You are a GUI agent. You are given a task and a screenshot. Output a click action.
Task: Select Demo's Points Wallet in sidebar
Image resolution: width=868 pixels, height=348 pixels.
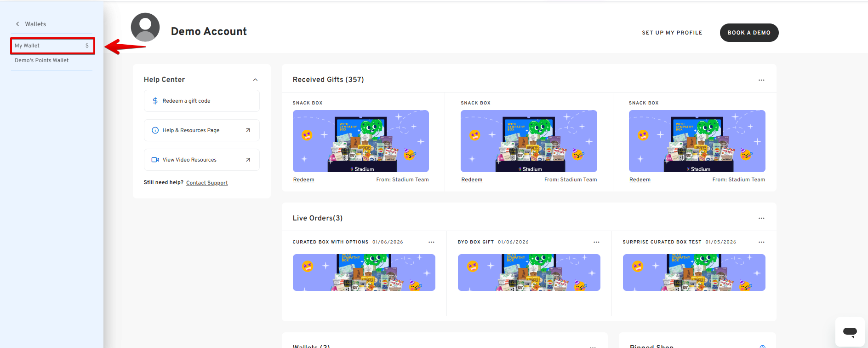[x=42, y=60]
